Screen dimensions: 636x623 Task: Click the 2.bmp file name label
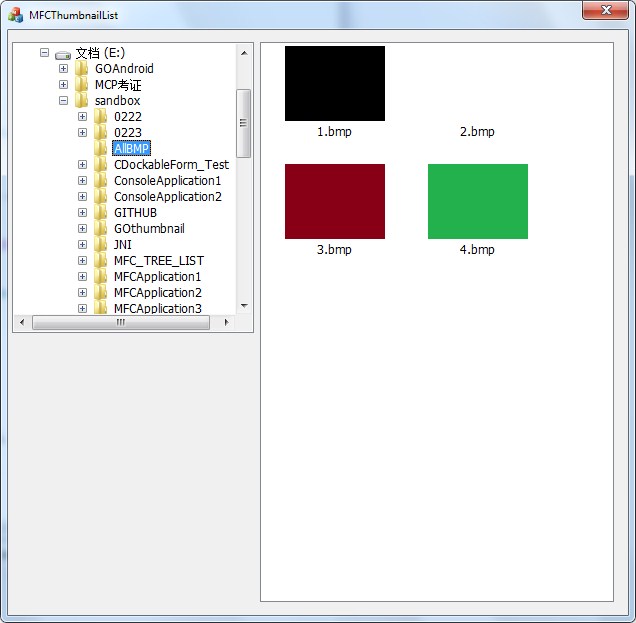coord(477,131)
